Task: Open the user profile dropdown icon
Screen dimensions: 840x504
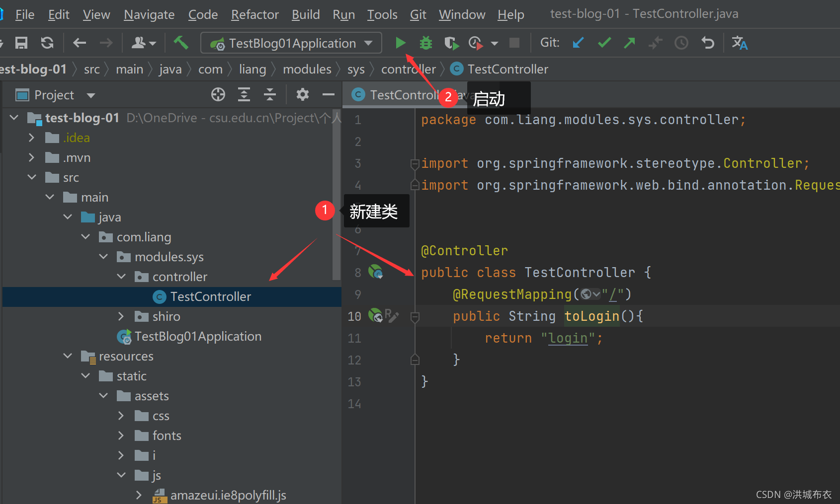Action: [x=143, y=43]
